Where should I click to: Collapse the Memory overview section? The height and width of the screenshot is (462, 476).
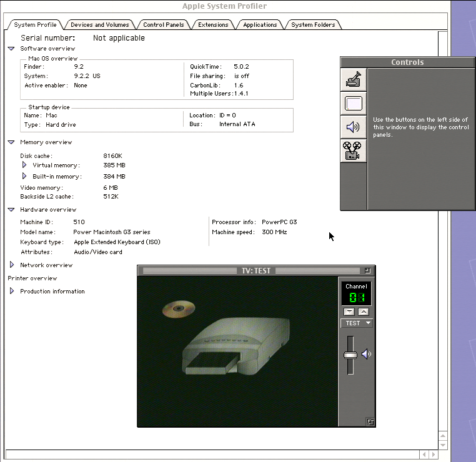click(x=11, y=142)
